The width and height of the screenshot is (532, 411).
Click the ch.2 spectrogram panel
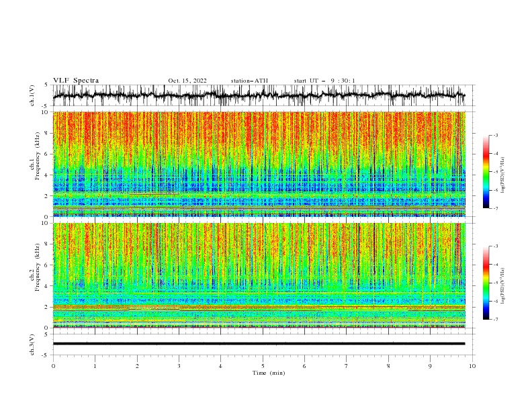[259, 275]
